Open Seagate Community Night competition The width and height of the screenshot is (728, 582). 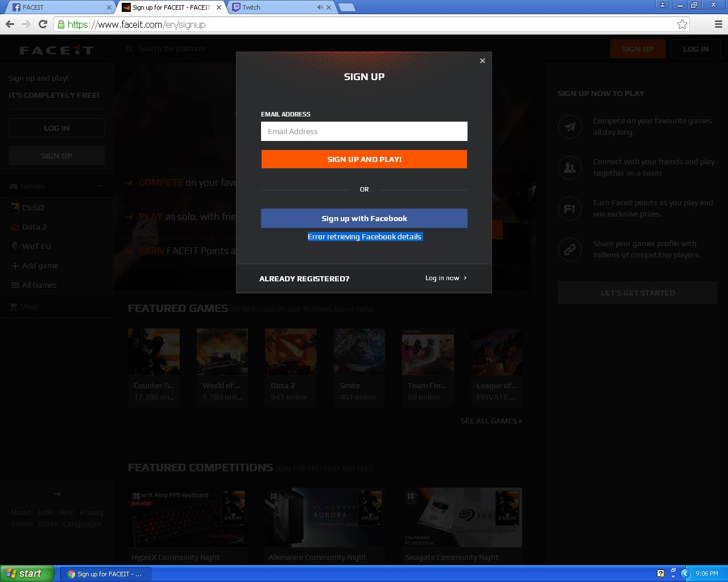coord(462,526)
